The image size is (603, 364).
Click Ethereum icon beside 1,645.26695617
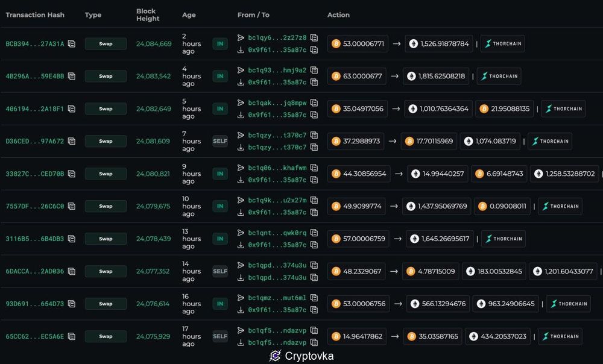[414, 239]
